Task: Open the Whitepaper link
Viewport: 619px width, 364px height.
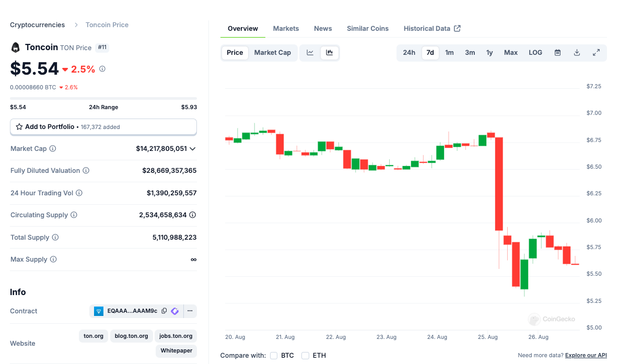Action: click(177, 350)
